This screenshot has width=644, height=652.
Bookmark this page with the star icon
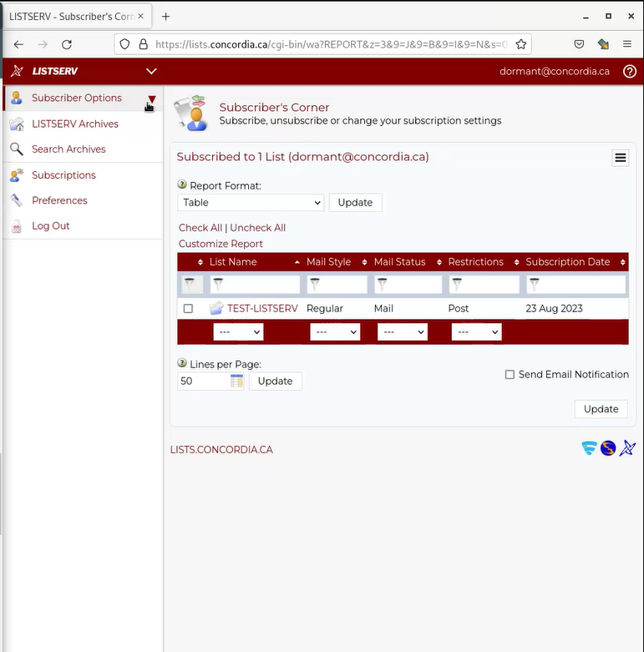[521, 44]
